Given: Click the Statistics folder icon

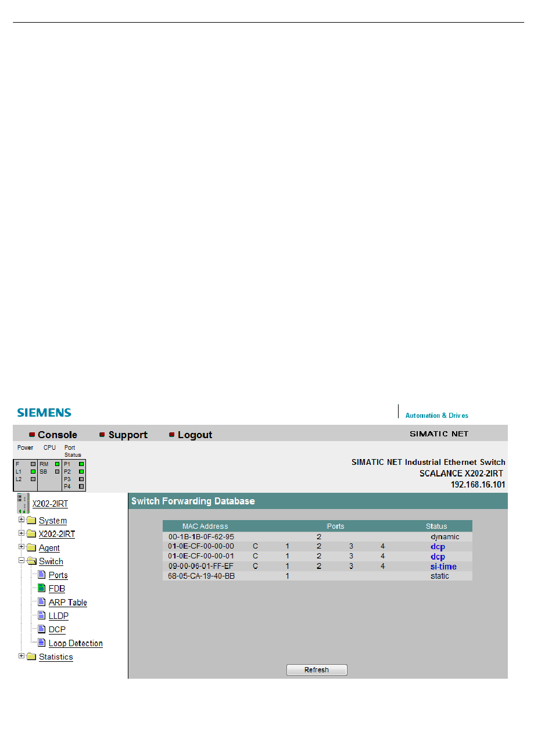Looking at the screenshot, I should 31,657.
